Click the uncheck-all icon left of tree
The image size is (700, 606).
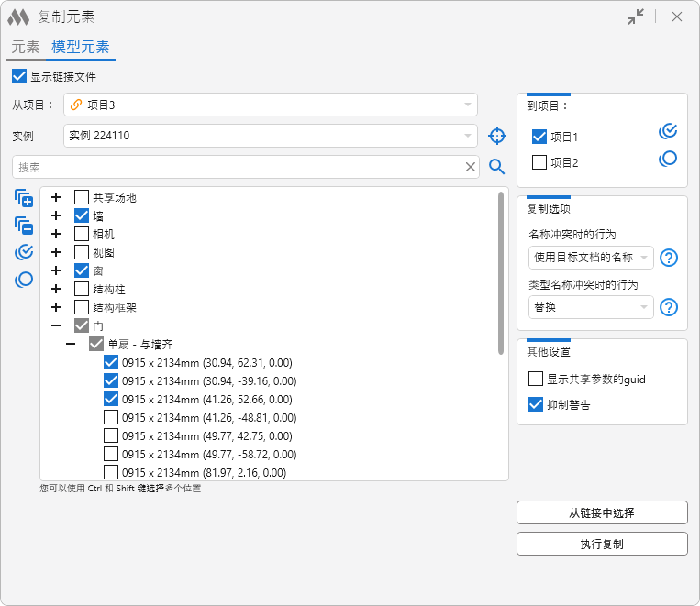[24, 280]
